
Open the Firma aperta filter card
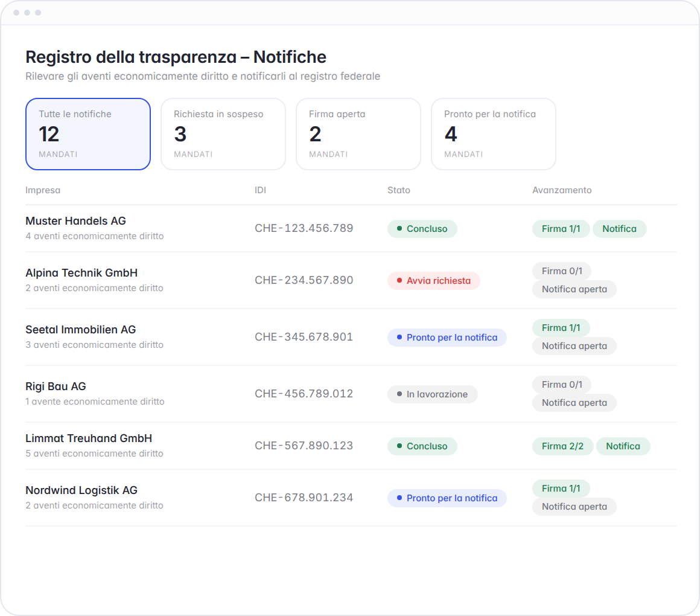point(358,134)
